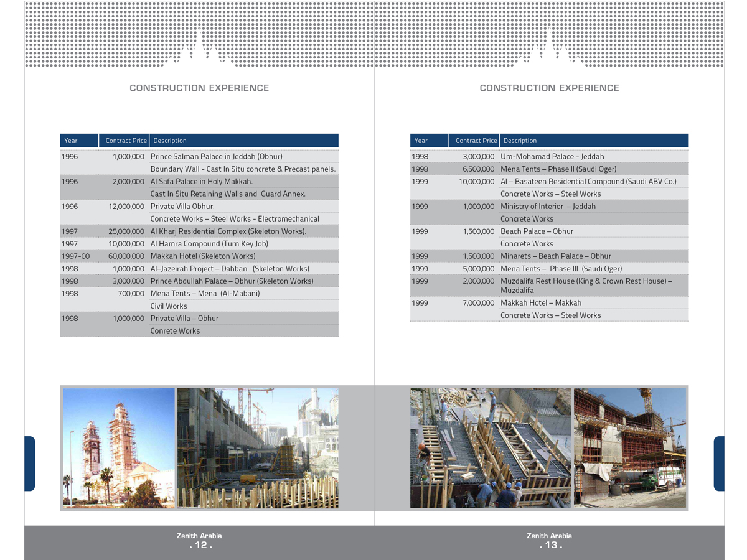Select the Prince Salman Palace in Jeddah entry
This screenshot has width=747, height=560.
click(216, 157)
